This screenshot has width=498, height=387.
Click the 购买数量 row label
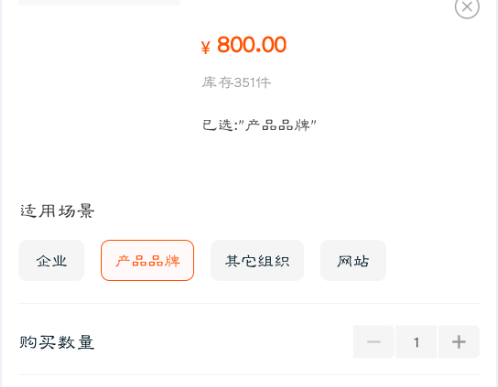click(x=57, y=342)
